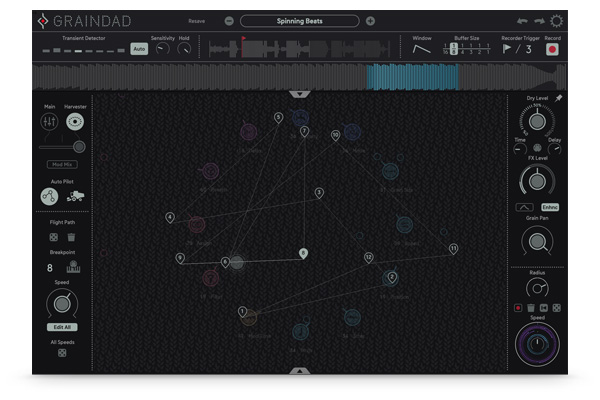The image size is (600, 400).
Task: Delete the Flight Path using trash icon
Action: pyautogui.click(x=72, y=237)
